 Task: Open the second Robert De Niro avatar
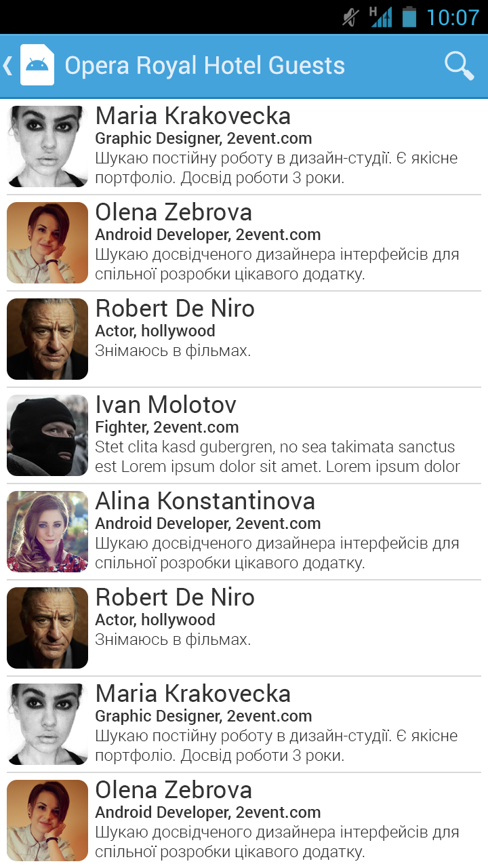[47, 628]
